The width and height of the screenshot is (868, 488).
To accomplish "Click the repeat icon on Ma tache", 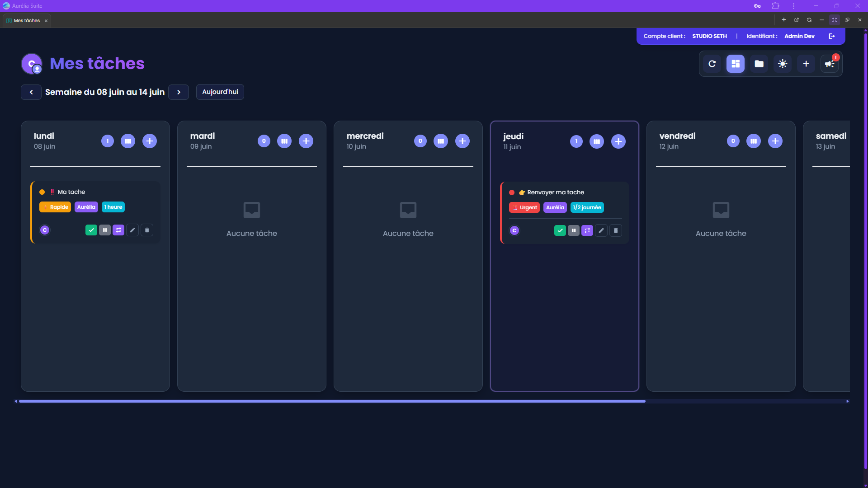I will tap(118, 230).
